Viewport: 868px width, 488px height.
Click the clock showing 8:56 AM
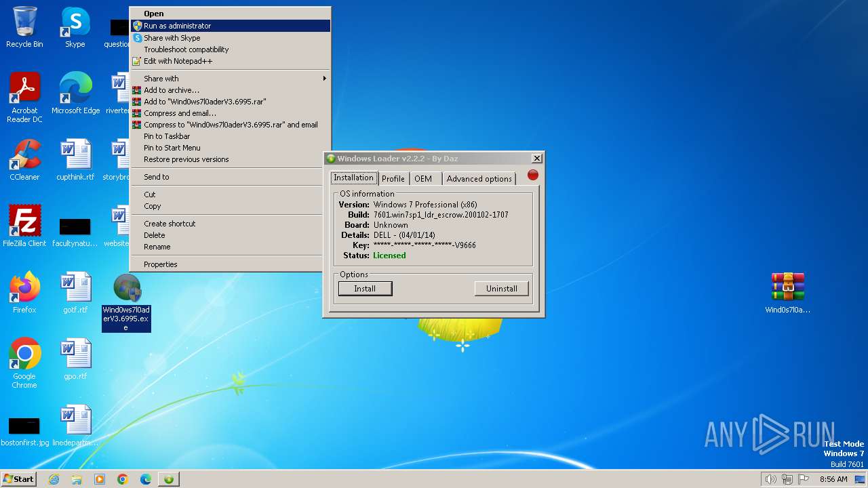[x=833, y=479]
